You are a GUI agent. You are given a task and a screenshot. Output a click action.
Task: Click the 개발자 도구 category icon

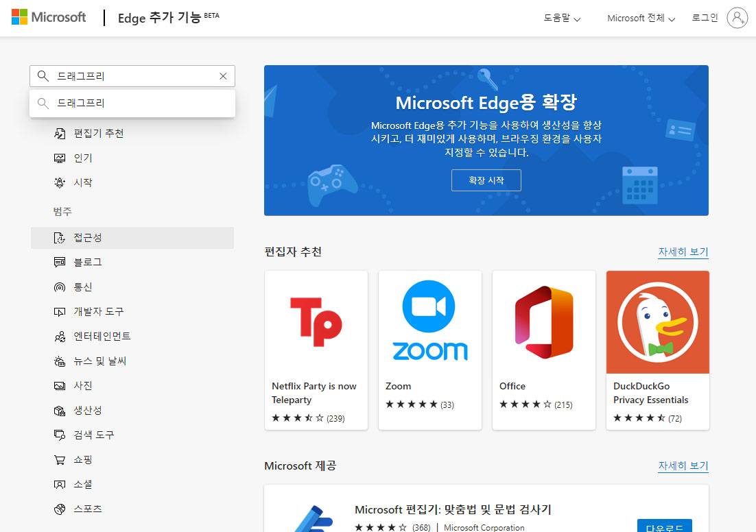(x=60, y=312)
